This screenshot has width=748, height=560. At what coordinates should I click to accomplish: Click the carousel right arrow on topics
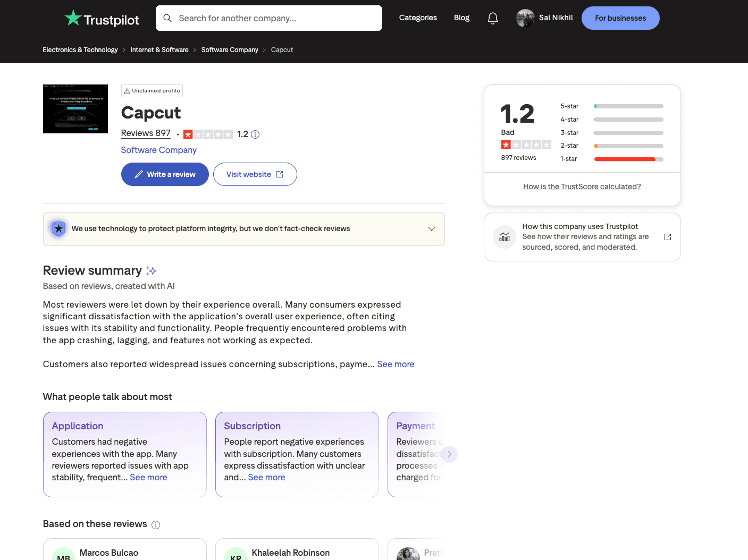(449, 454)
